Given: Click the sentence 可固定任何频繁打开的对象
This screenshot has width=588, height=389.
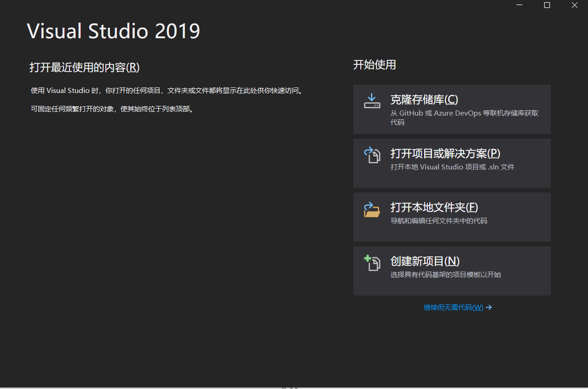Looking at the screenshot, I should [113, 109].
